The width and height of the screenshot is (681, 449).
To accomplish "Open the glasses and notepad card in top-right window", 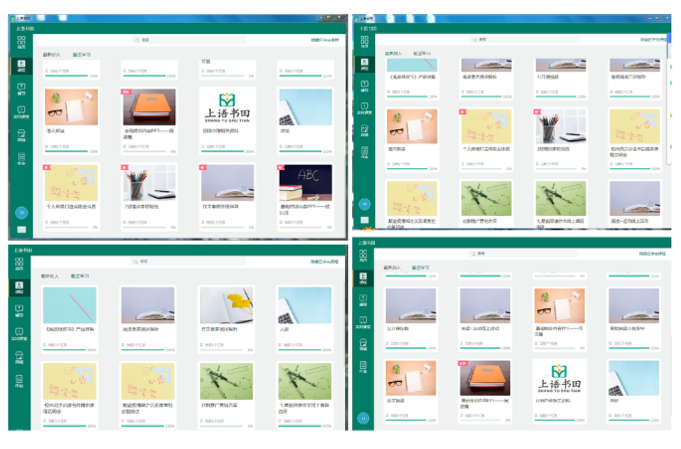I will tap(412, 139).
